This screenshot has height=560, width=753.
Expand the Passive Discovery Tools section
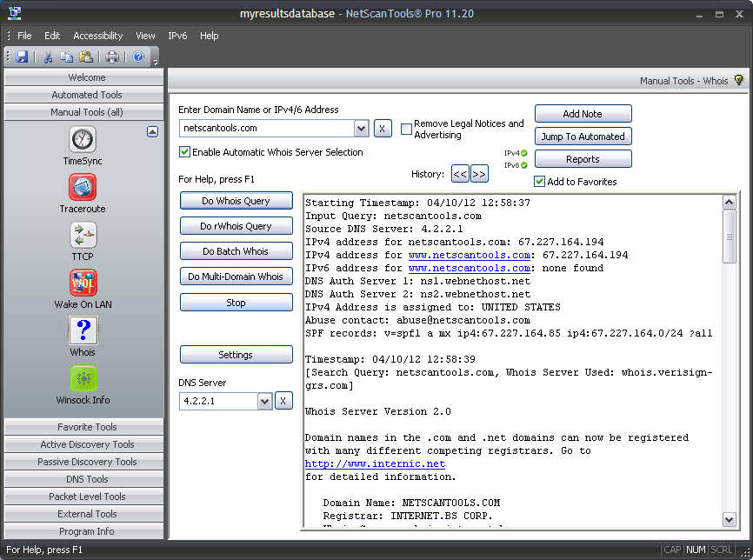(x=83, y=462)
